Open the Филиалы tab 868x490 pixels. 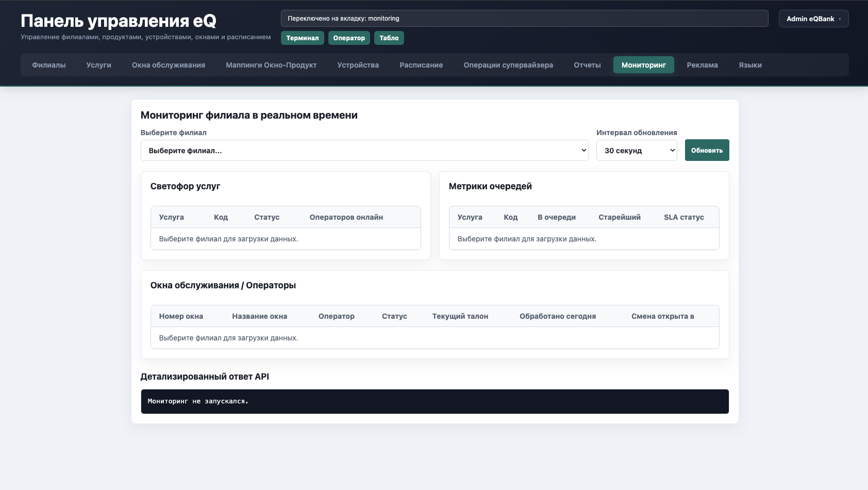pyautogui.click(x=49, y=65)
